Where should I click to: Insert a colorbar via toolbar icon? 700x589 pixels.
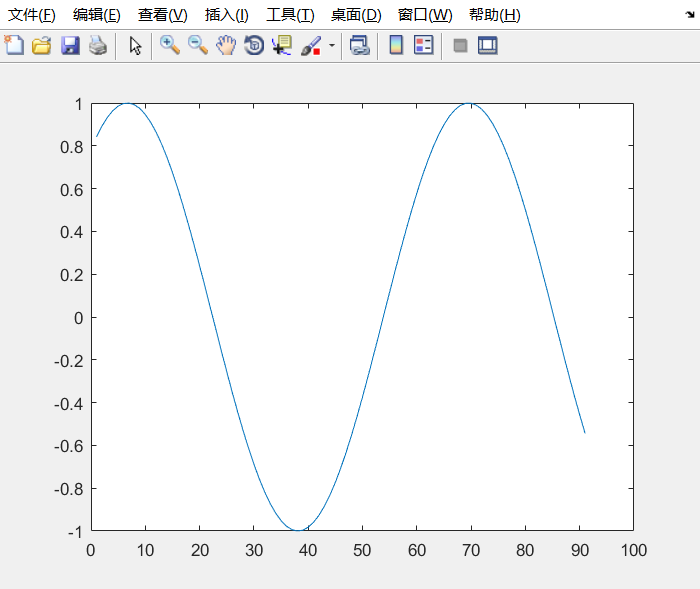(396, 45)
